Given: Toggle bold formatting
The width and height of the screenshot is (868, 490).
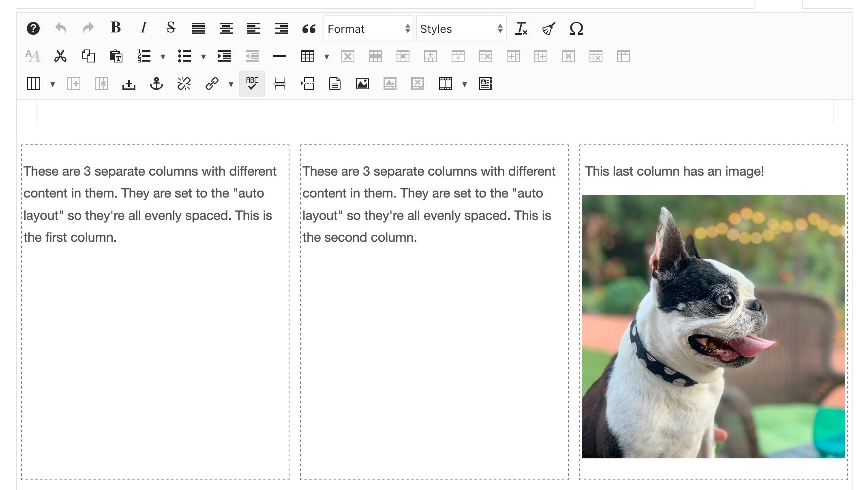Looking at the screenshot, I should (x=116, y=28).
